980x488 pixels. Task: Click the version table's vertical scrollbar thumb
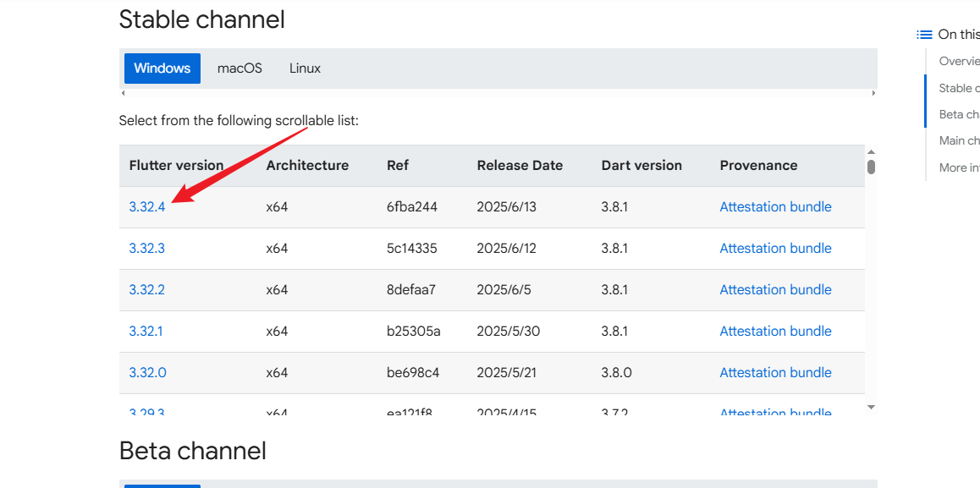tap(871, 167)
